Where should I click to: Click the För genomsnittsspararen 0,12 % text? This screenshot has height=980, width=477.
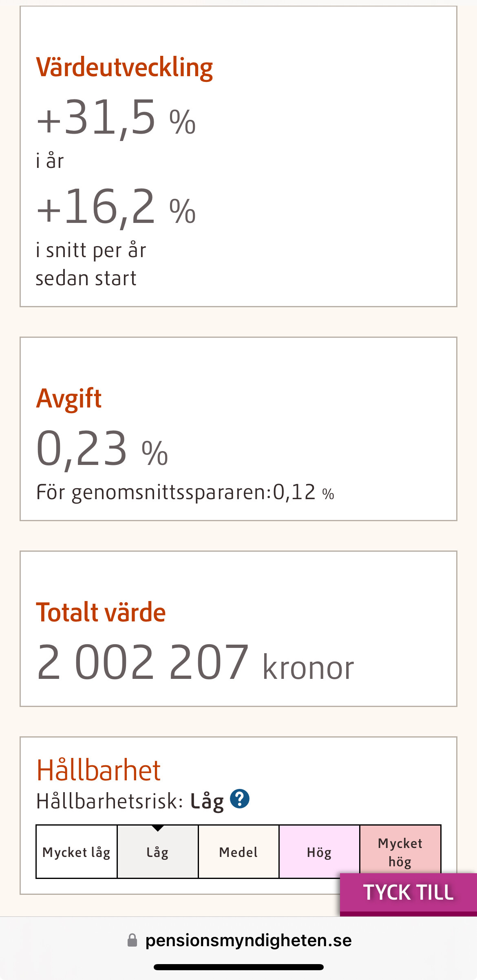pyautogui.click(x=185, y=492)
